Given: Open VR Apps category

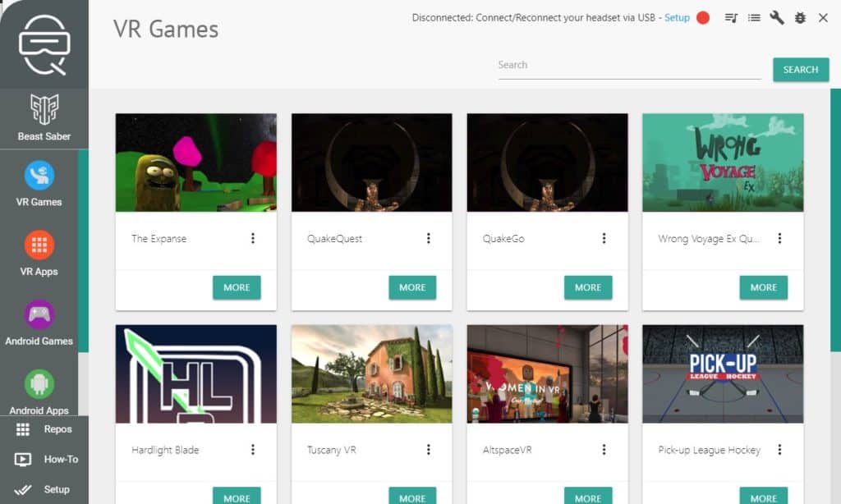Looking at the screenshot, I should tap(39, 253).
